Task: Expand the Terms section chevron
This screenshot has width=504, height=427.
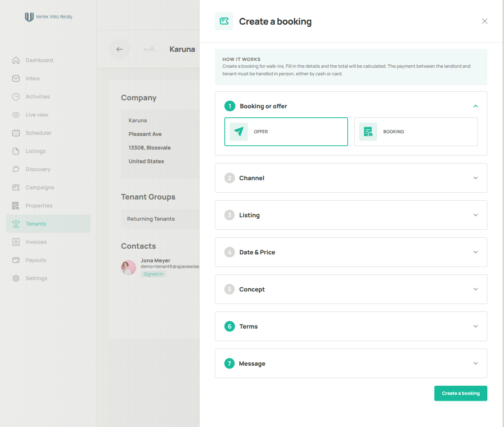Action: click(x=476, y=326)
